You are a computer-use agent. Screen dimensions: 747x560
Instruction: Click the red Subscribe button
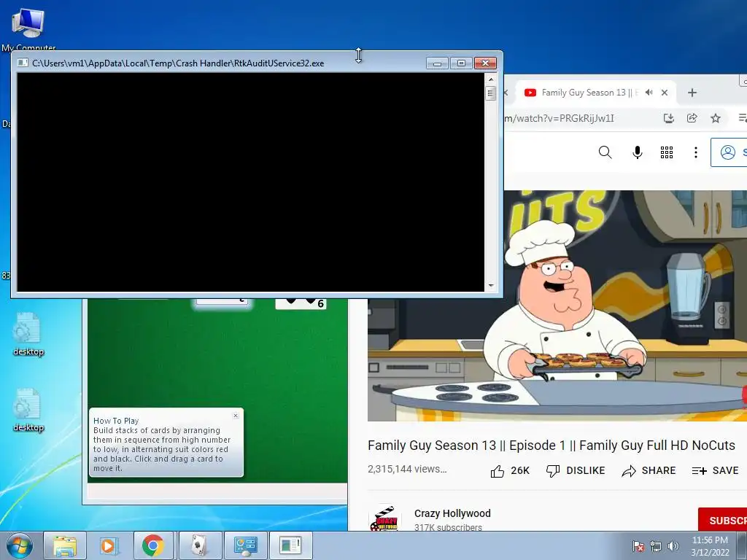(723, 520)
